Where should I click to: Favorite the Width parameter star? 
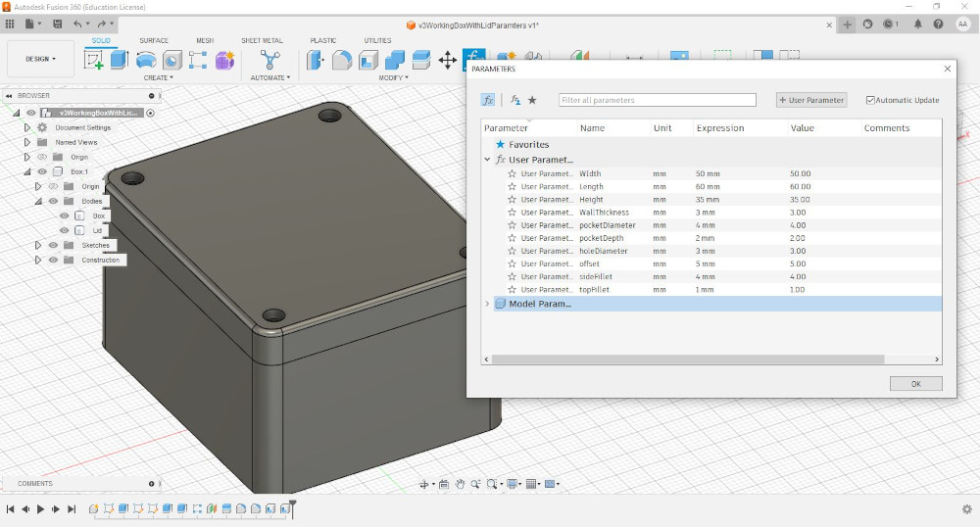click(512, 173)
